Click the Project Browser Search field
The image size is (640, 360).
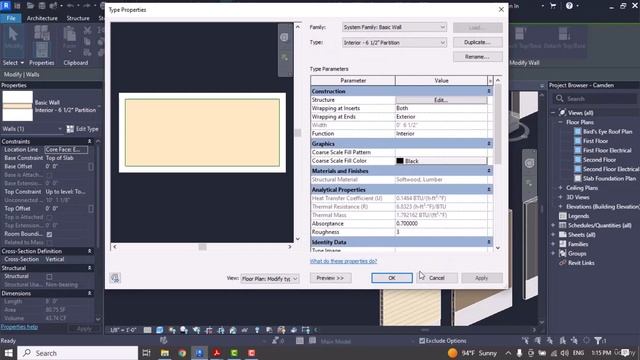point(595,99)
